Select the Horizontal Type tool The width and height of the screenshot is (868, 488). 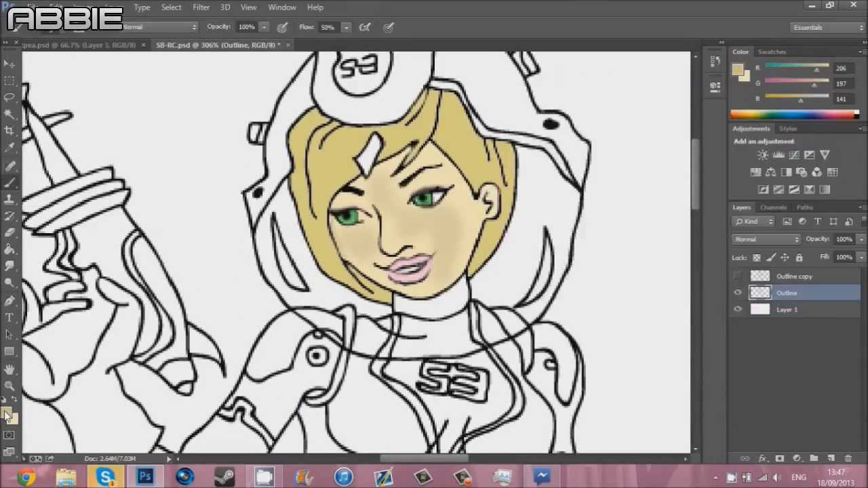tap(9, 317)
